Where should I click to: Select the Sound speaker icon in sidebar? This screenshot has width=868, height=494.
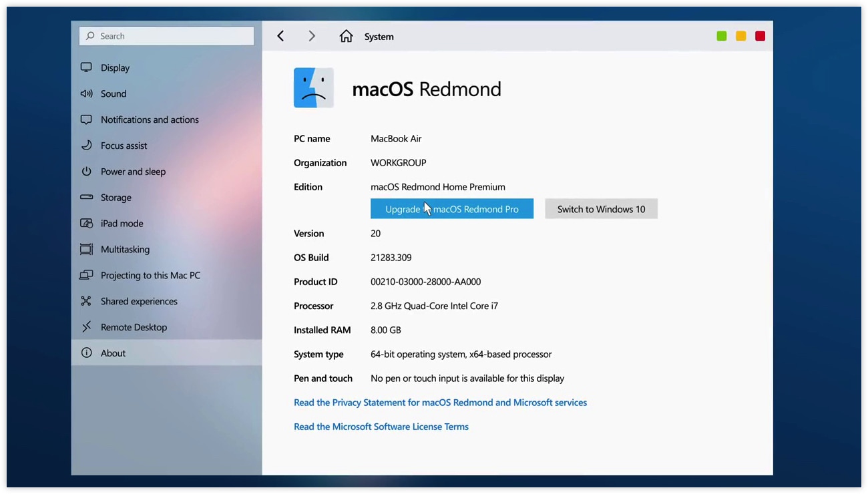pos(86,93)
